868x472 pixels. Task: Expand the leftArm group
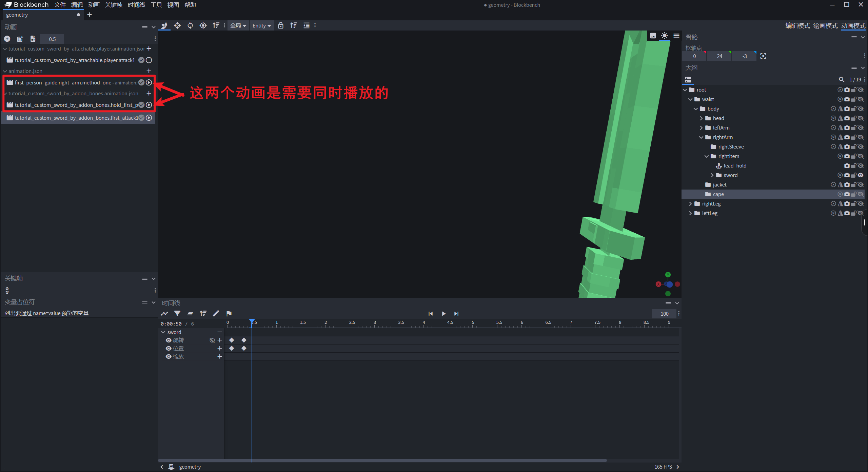click(701, 128)
